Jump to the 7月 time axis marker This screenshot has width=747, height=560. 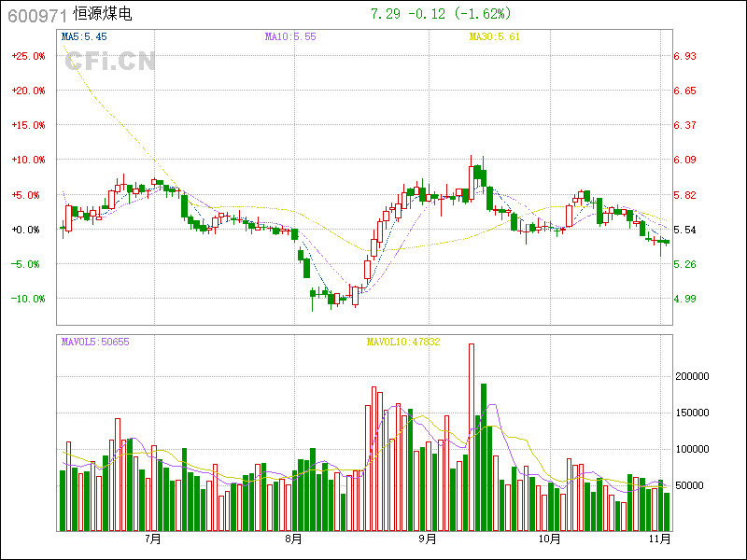153,539
